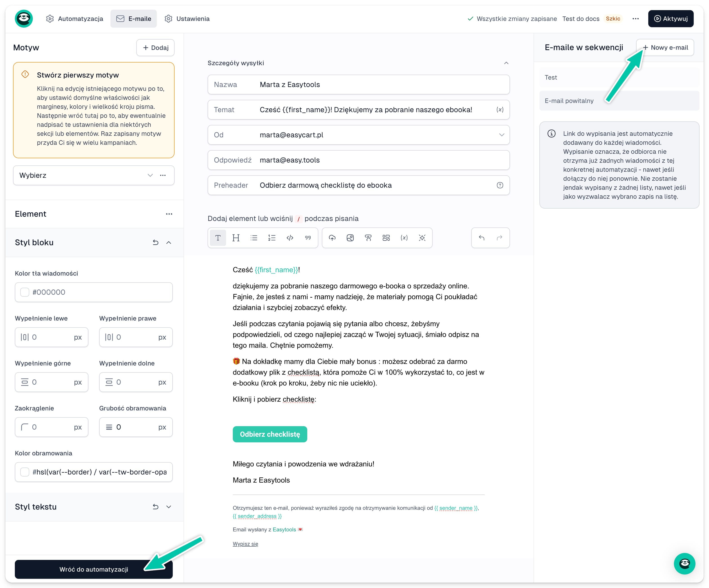Select the Test email in the sequence
This screenshot has width=709, height=588.
(x=619, y=77)
